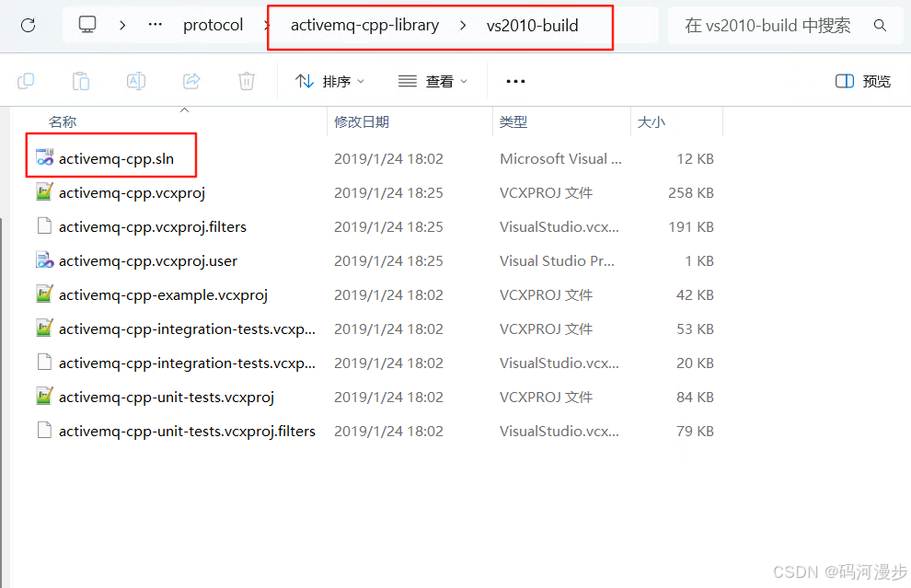Toggle the 预览 preview pane
This screenshot has width=911, height=588.
pos(863,81)
